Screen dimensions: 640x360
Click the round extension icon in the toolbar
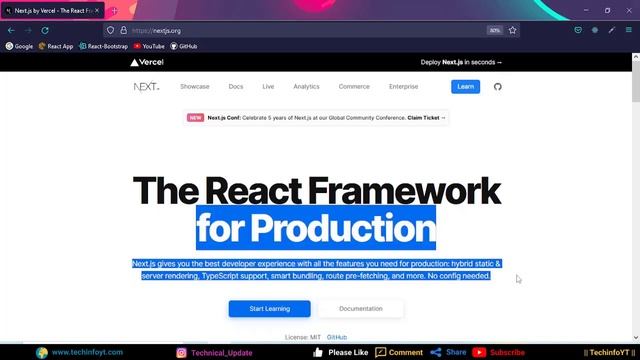pos(595,30)
